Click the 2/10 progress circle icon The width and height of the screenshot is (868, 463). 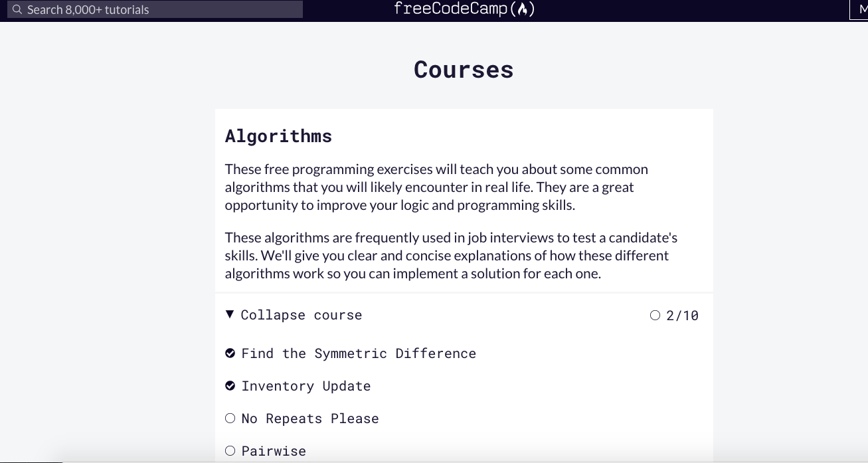pyautogui.click(x=655, y=316)
